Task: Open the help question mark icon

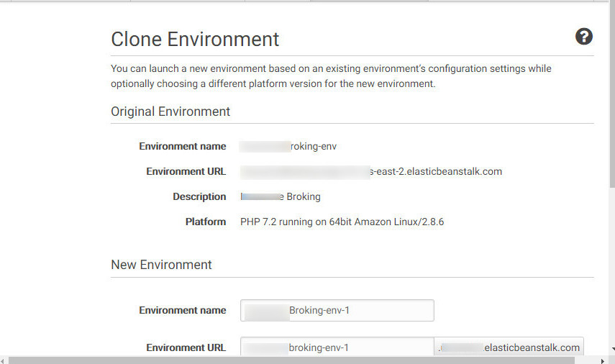Action: tap(584, 37)
